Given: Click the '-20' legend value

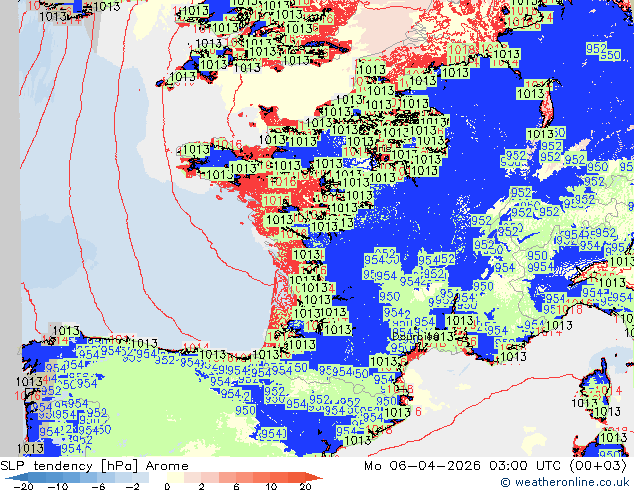Looking at the screenshot, I should pos(23,486).
